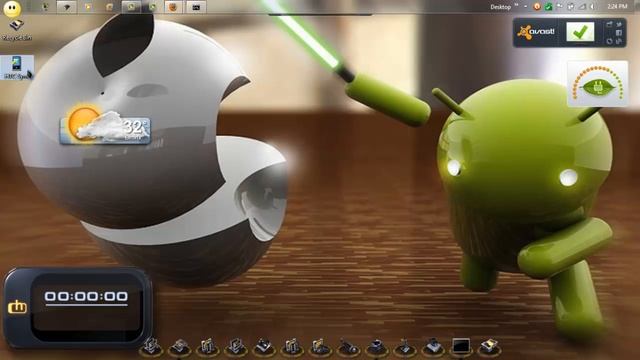Screen dimensions: 640x360
Task: Click the orange avast tray icon
Action: [537, 7]
